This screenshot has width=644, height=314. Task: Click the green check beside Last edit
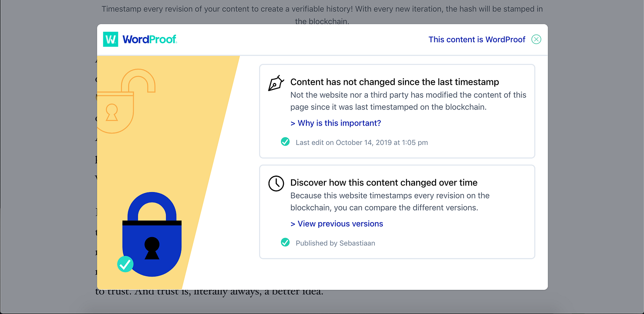coord(285,142)
